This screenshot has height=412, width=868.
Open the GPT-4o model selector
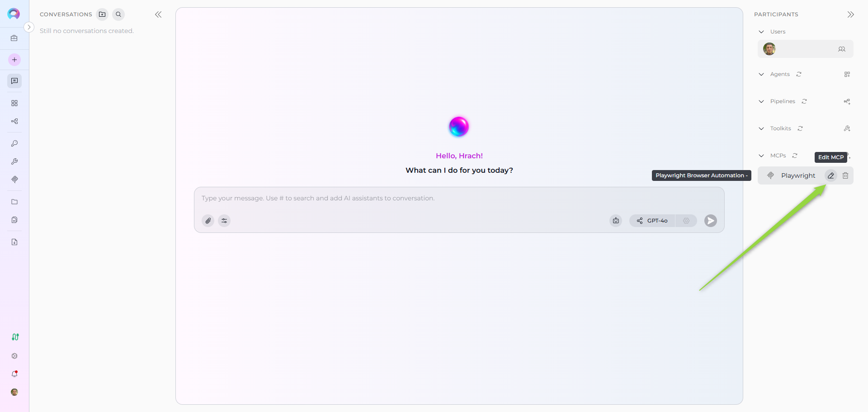652,221
